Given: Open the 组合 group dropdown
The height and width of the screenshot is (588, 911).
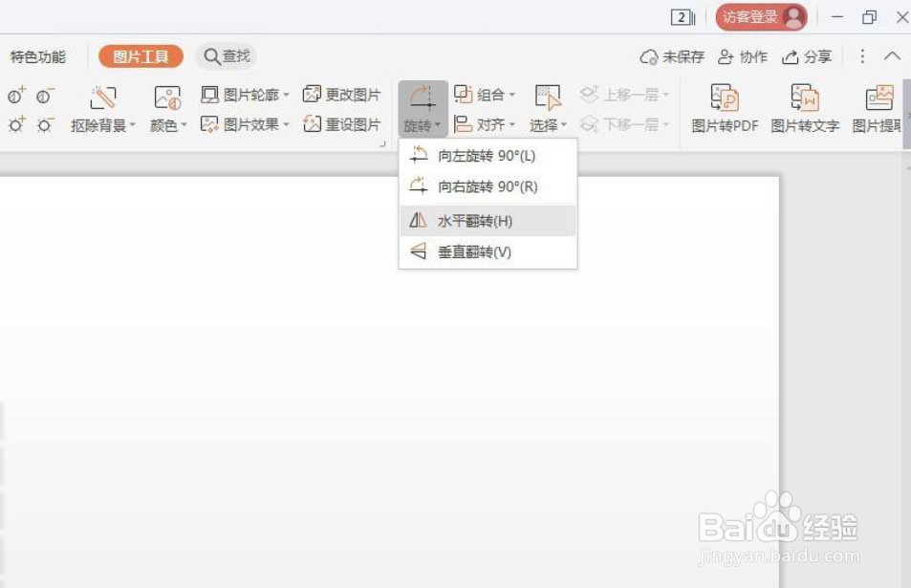Looking at the screenshot, I should coord(488,94).
